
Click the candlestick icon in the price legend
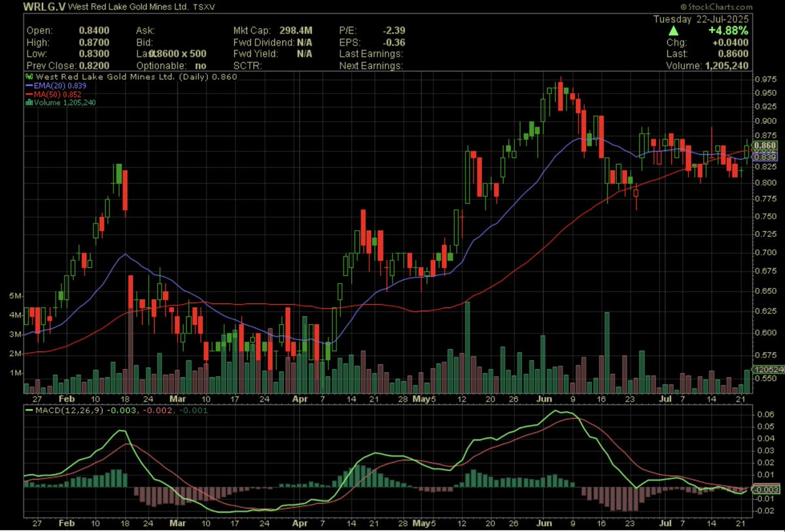[x=27, y=77]
